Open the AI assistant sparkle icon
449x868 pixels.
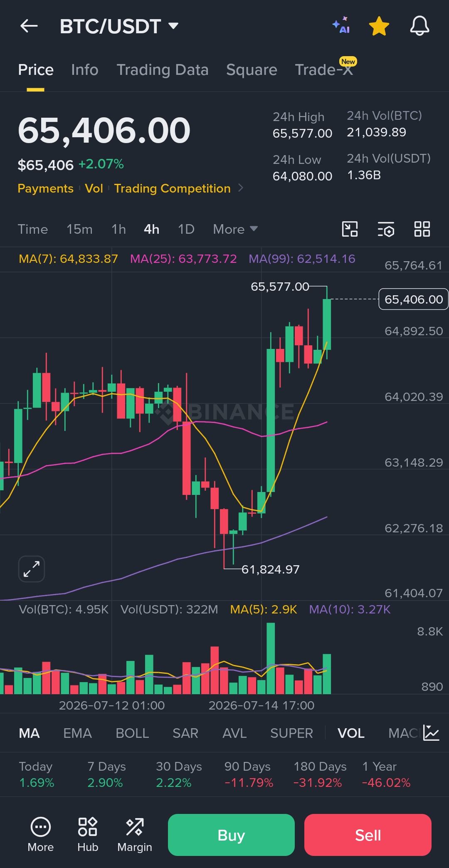tap(341, 25)
